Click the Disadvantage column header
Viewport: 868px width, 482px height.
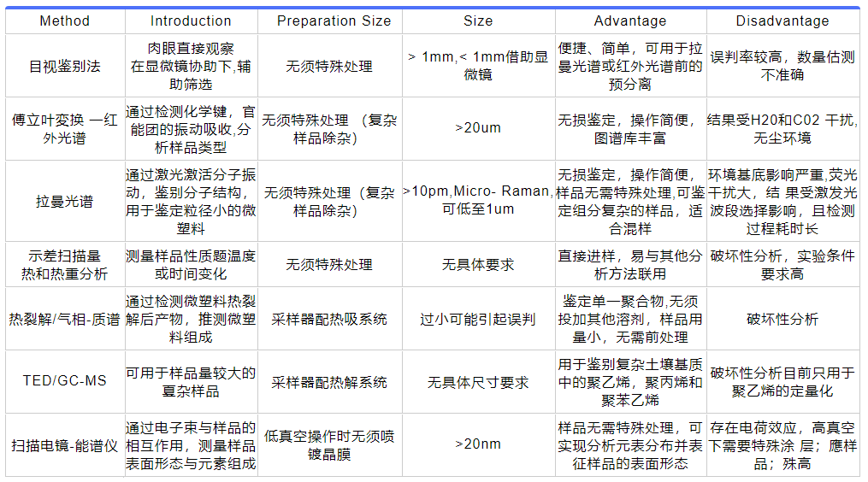click(782, 21)
